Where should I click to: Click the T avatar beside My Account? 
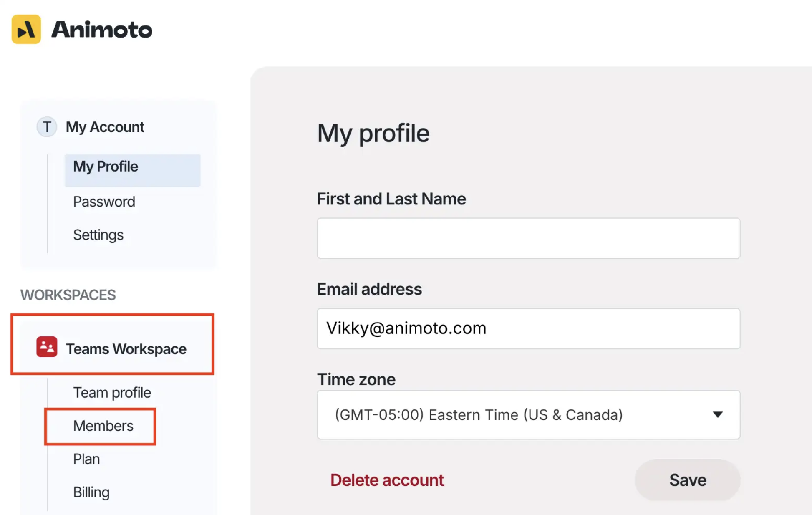(x=47, y=127)
